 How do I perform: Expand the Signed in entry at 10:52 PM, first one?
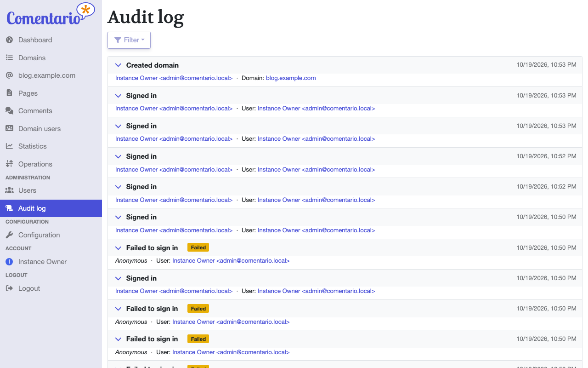(x=118, y=156)
